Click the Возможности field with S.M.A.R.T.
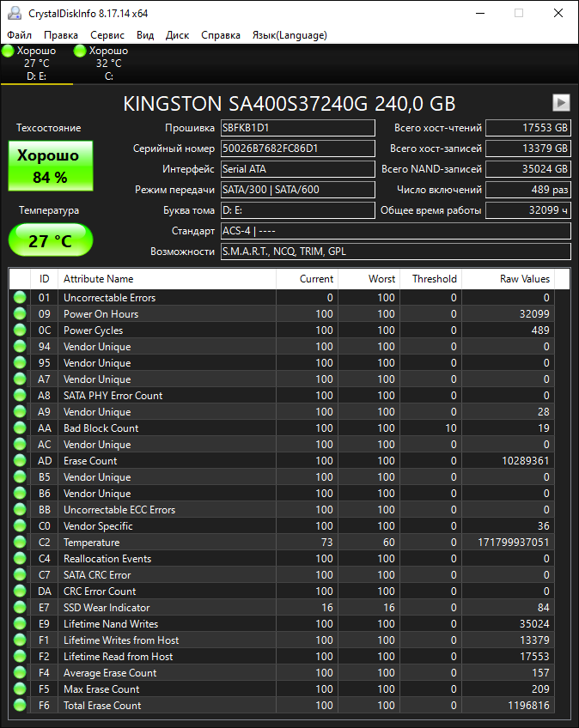The image size is (579, 728). click(x=396, y=252)
